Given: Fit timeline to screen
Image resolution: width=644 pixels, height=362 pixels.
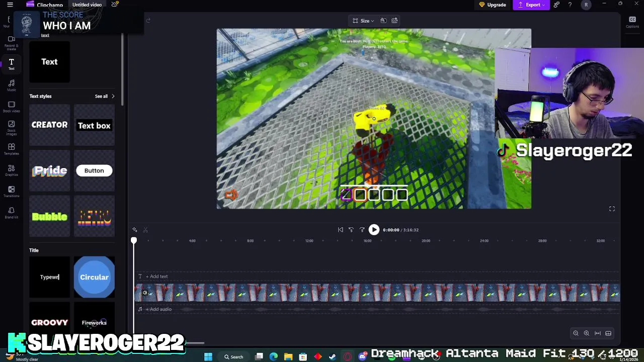Looking at the screenshot, I should click(x=598, y=333).
